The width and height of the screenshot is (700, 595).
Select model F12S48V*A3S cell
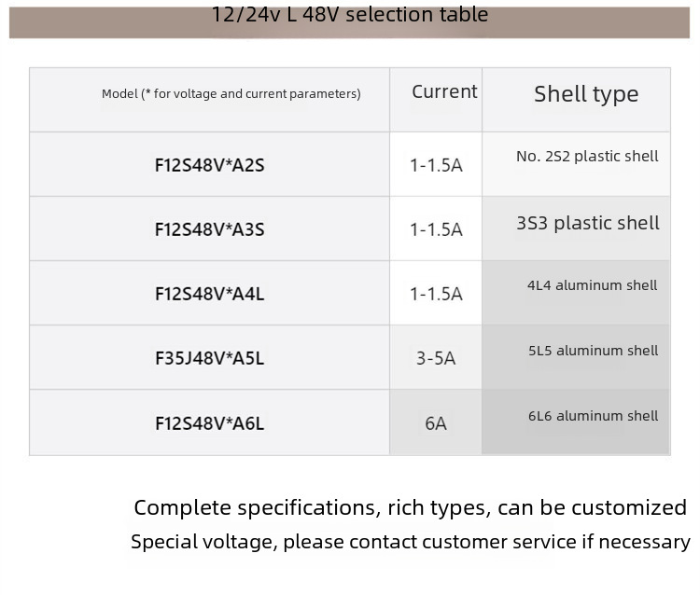210,228
